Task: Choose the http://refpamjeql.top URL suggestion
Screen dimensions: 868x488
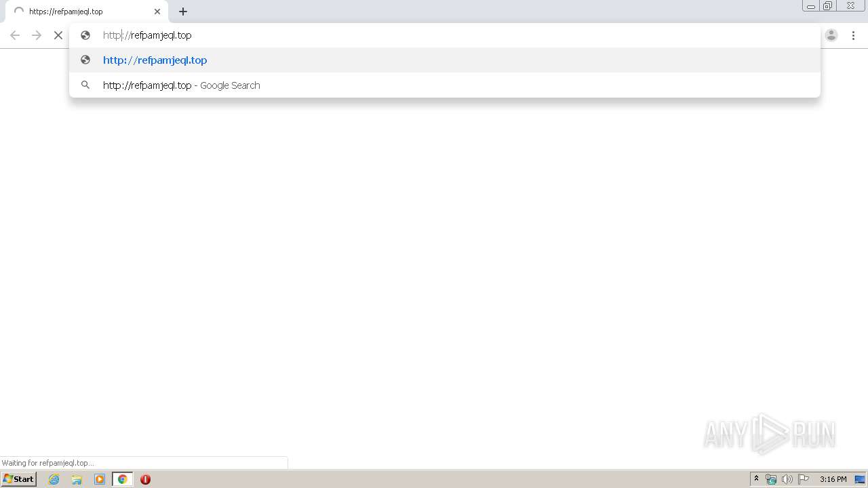Action: pyautogui.click(x=445, y=60)
